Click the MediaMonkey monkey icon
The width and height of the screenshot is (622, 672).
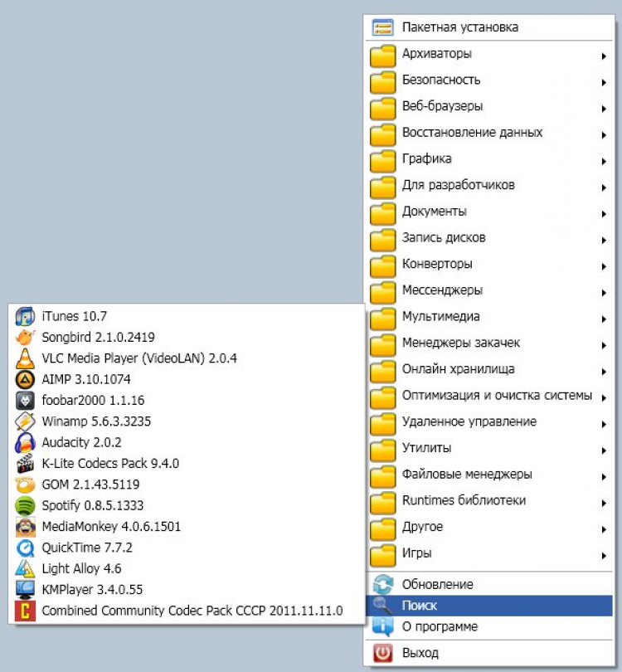click(x=25, y=526)
